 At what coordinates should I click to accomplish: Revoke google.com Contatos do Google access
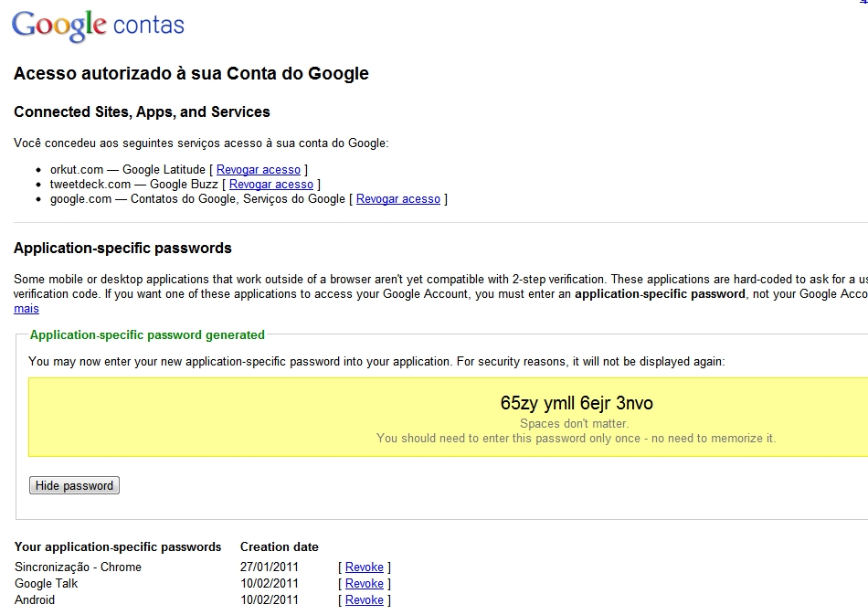pos(398,198)
